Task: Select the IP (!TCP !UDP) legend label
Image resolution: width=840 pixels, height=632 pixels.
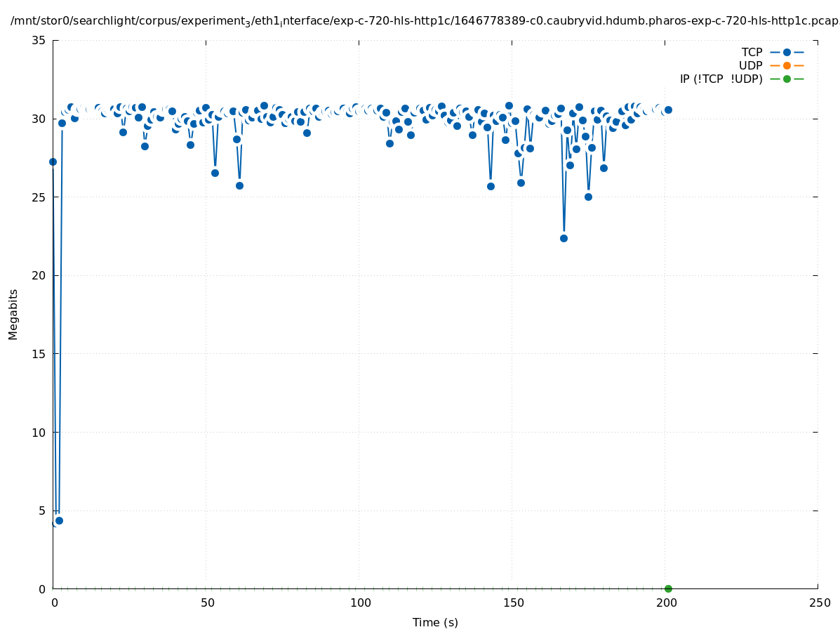Action: (721, 79)
